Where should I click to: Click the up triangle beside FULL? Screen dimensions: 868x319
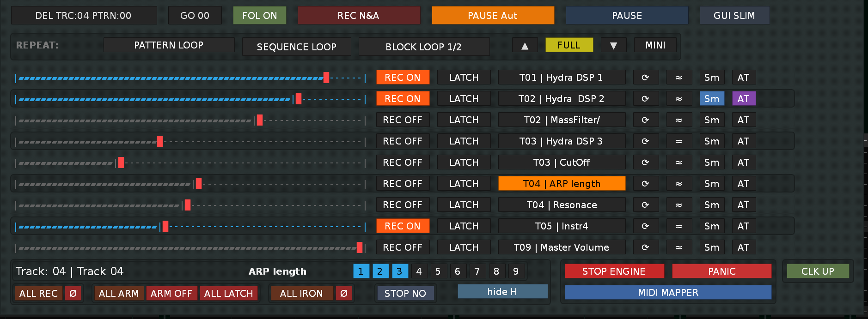[525, 45]
